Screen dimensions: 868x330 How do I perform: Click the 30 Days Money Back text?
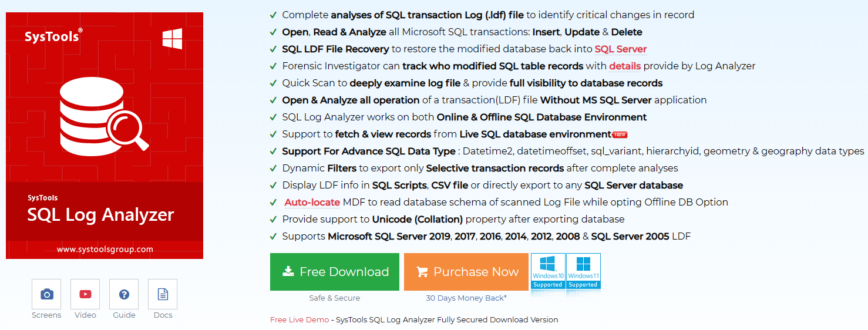click(466, 298)
